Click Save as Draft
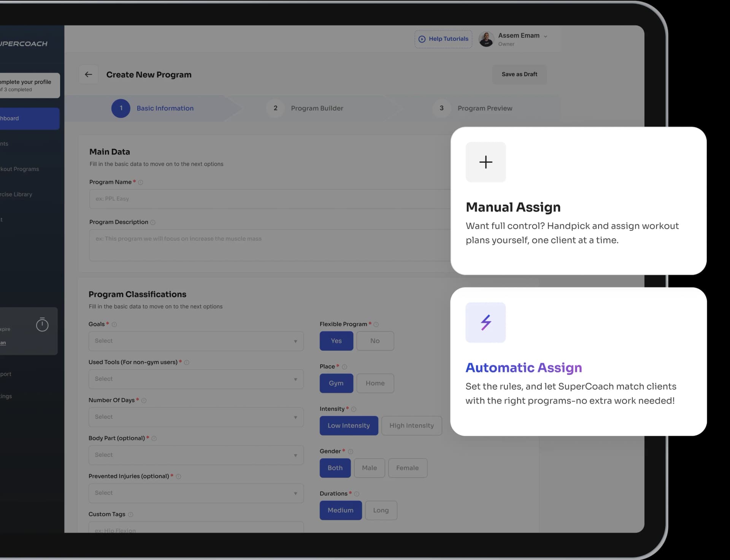The image size is (730, 560). coord(519,74)
